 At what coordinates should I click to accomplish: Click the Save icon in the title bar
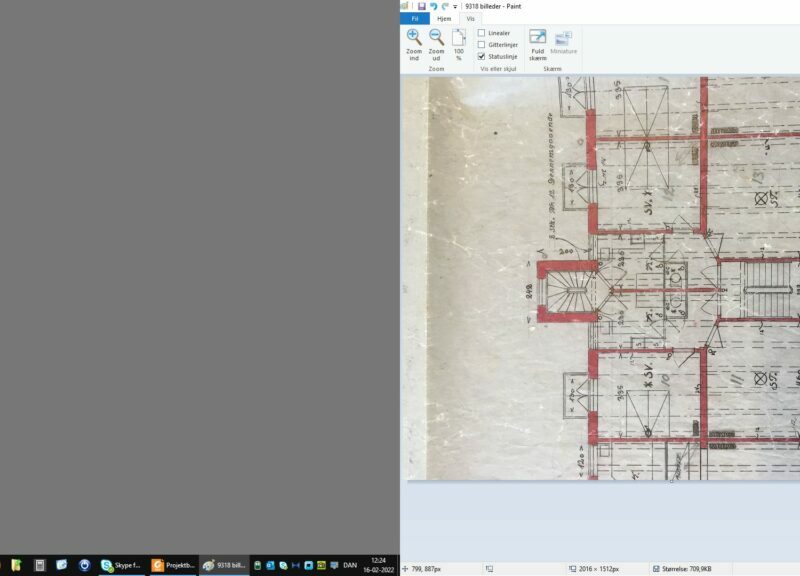click(421, 6)
